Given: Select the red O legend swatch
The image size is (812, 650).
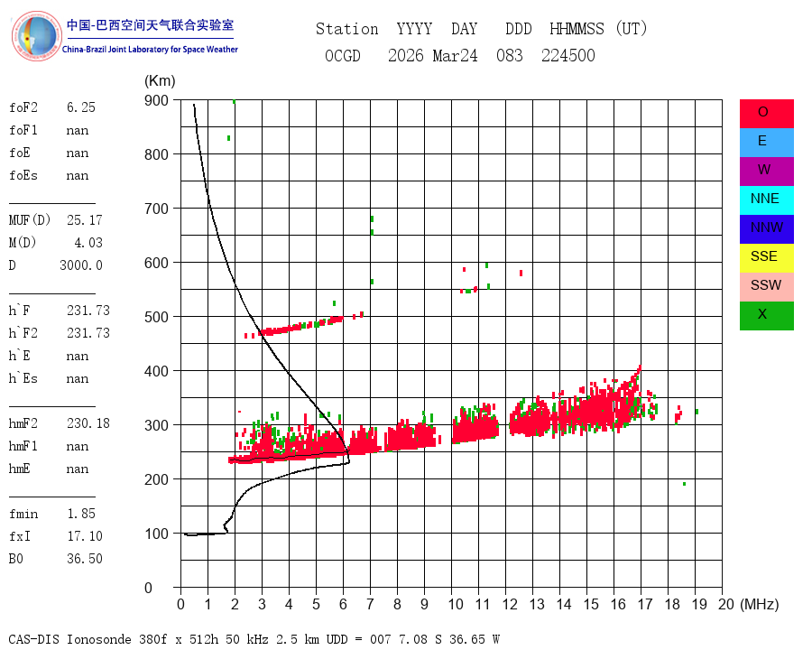Looking at the screenshot, I should coord(766,114).
